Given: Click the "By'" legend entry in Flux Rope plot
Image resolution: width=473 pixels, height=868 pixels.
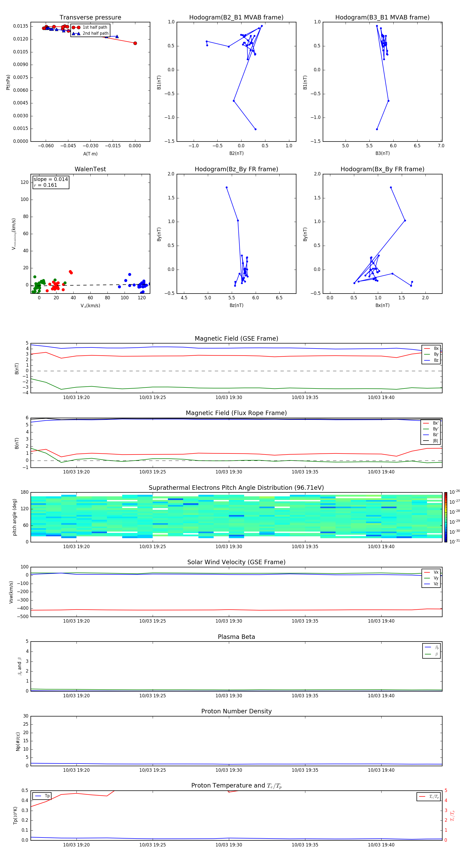Looking at the screenshot, I should (431, 429).
